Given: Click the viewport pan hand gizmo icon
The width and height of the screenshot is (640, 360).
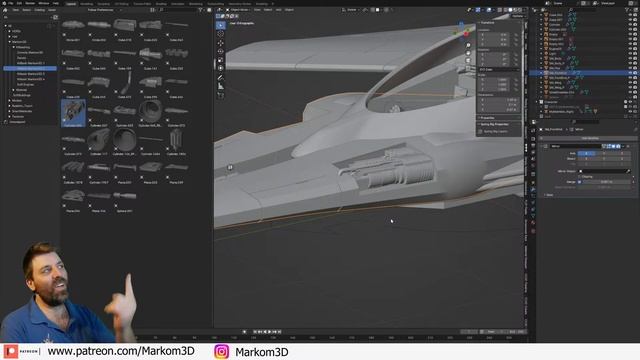Looking at the screenshot, I should point(468,53).
